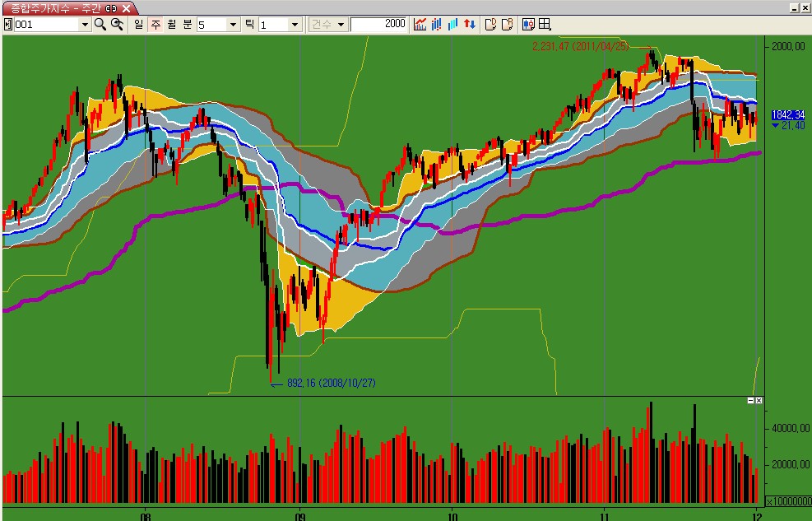Switch to monthly (월) chart period
812x521 pixels.
click(x=171, y=24)
